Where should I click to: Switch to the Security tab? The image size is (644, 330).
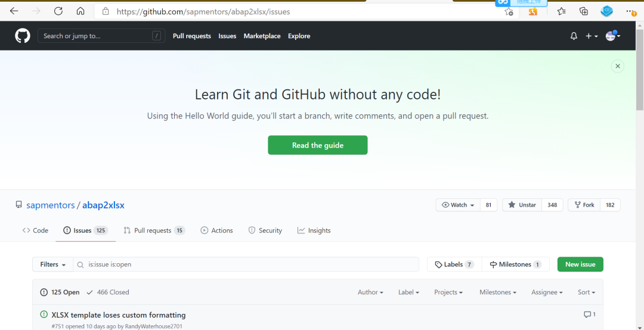265,231
